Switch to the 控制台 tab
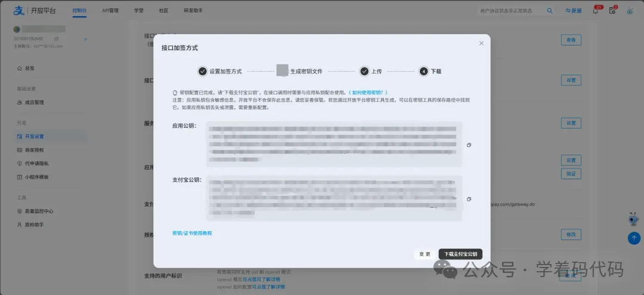This screenshot has height=295, width=644. click(x=79, y=11)
